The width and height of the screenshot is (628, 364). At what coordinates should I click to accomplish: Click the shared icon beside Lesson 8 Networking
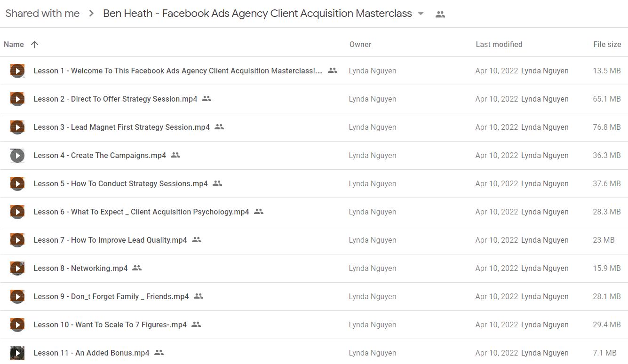[137, 268]
